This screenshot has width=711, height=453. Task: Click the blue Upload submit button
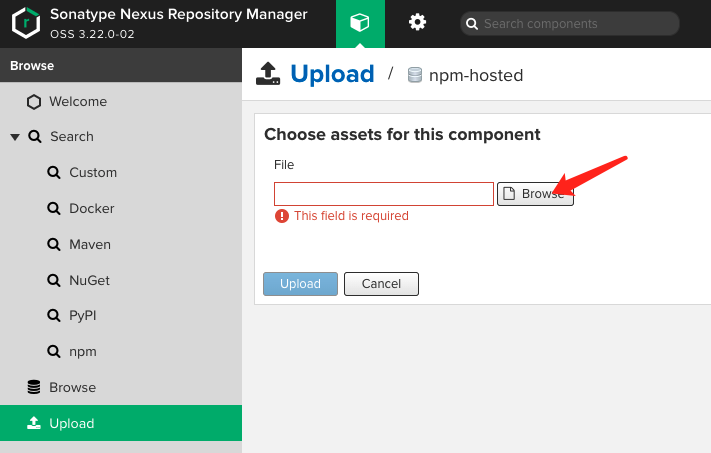(300, 284)
